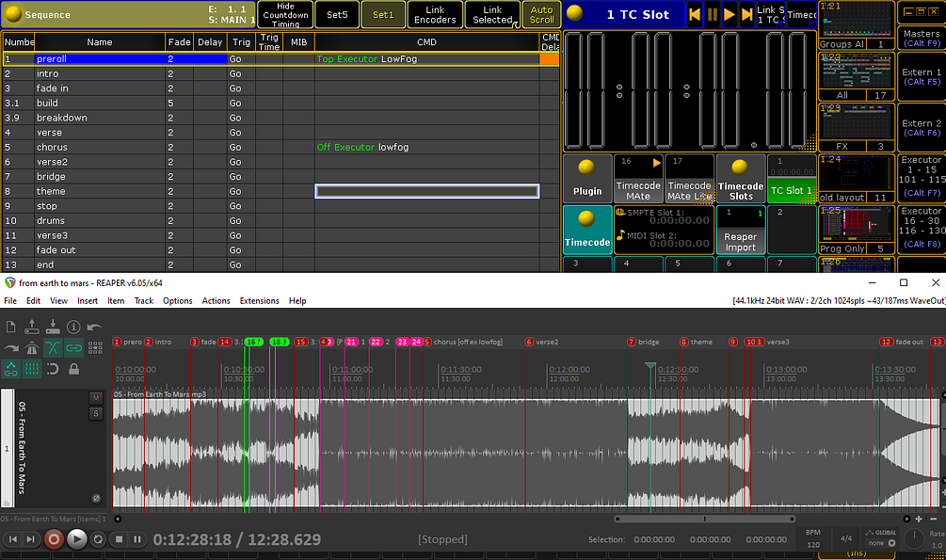
Task: Solo the From Earth To Mars track
Action: click(x=95, y=413)
